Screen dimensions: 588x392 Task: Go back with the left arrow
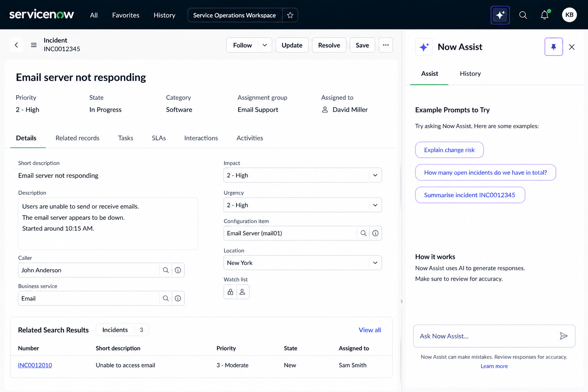click(x=16, y=45)
